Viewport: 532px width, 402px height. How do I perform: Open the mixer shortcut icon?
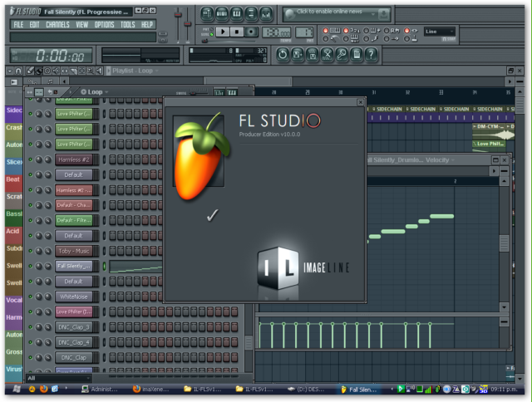(x=266, y=14)
